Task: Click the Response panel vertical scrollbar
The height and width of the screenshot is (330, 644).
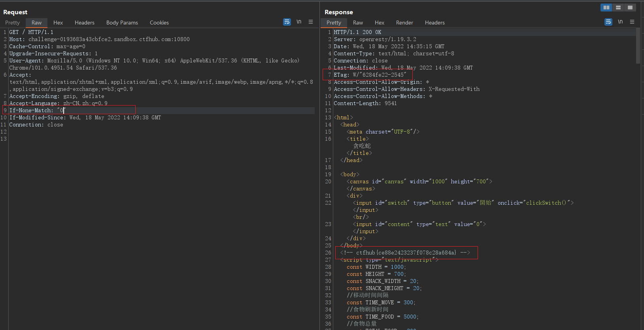Action: pyautogui.click(x=638, y=46)
